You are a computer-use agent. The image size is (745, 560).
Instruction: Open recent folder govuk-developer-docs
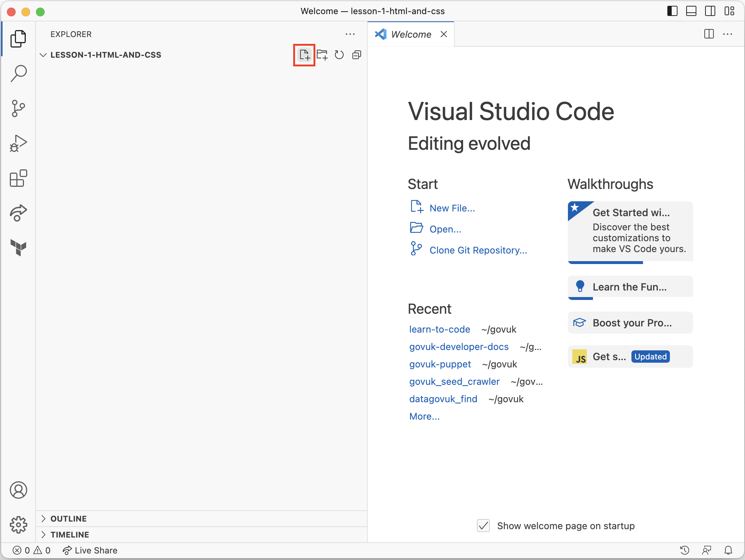(x=459, y=347)
